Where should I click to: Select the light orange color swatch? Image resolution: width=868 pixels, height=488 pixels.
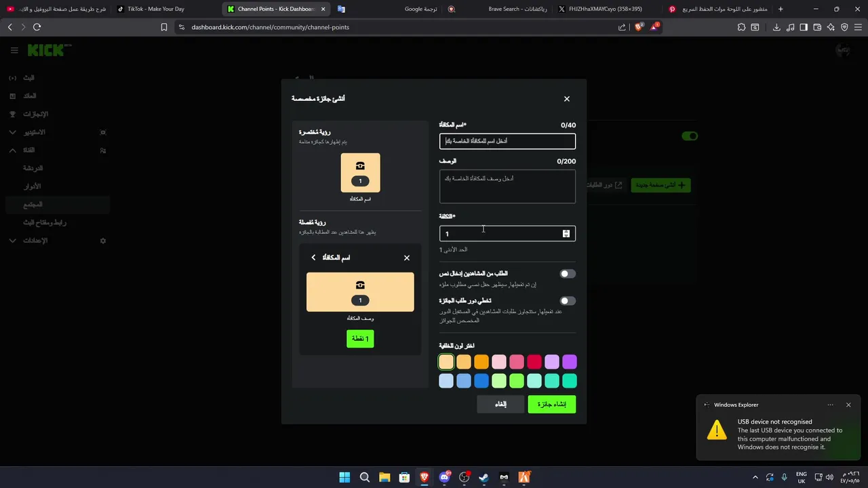[x=464, y=362]
